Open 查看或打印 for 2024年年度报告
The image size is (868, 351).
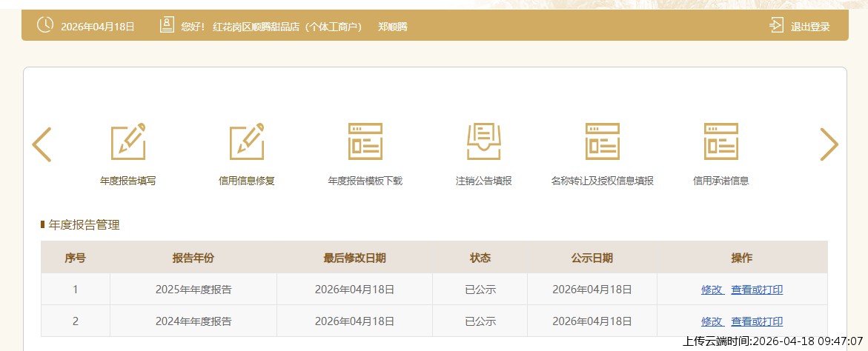tap(757, 321)
